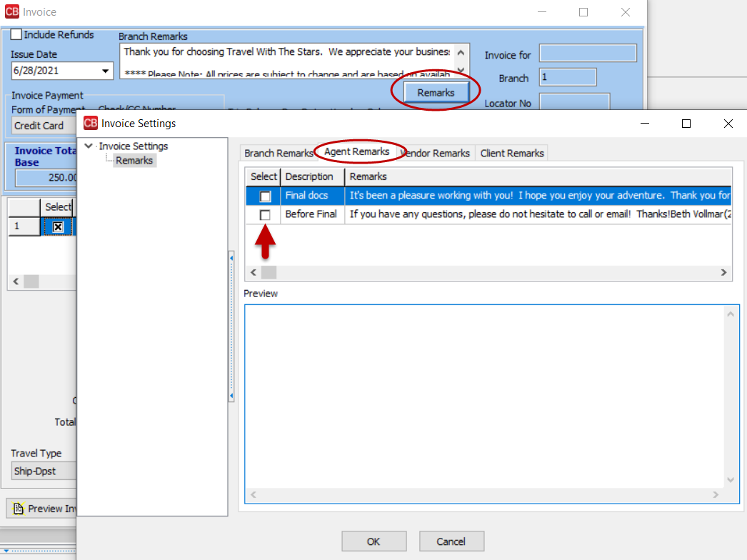Open the Credit Card form of payment combo

(44, 126)
